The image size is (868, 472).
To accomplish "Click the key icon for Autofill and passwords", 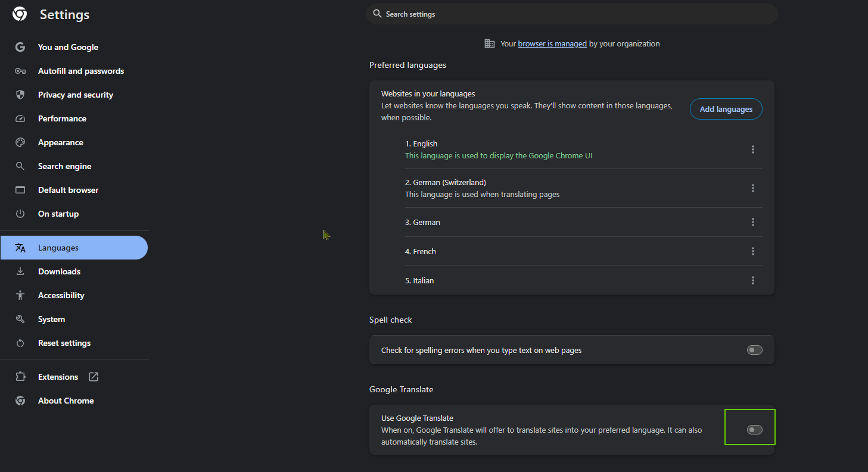I will 20,71.
